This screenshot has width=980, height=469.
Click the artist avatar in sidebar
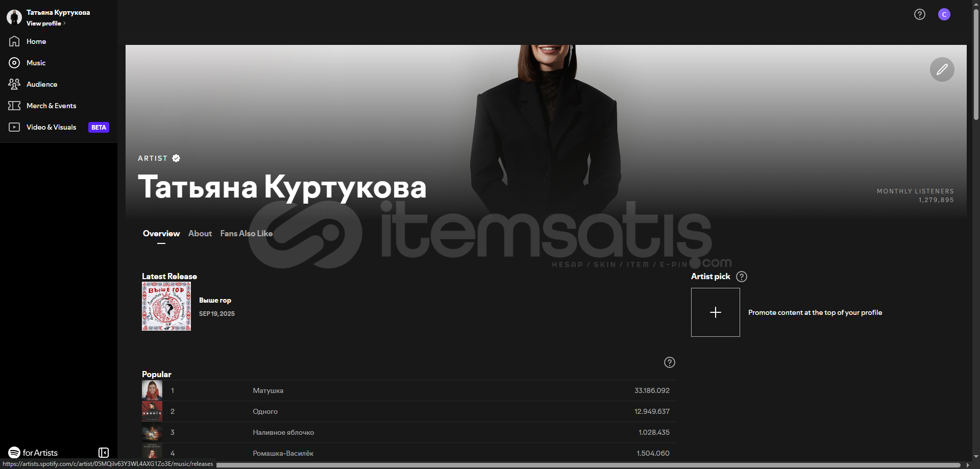14,17
